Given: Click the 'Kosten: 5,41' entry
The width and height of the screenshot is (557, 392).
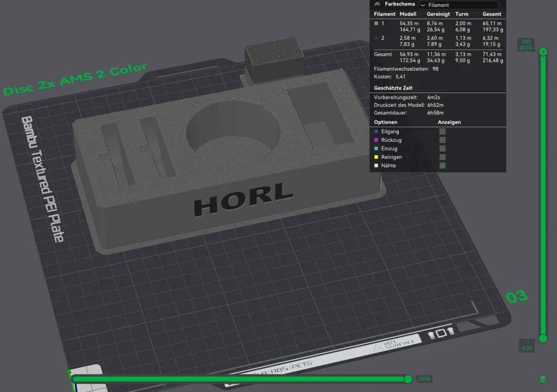Looking at the screenshot, I should tap(389, 77).
